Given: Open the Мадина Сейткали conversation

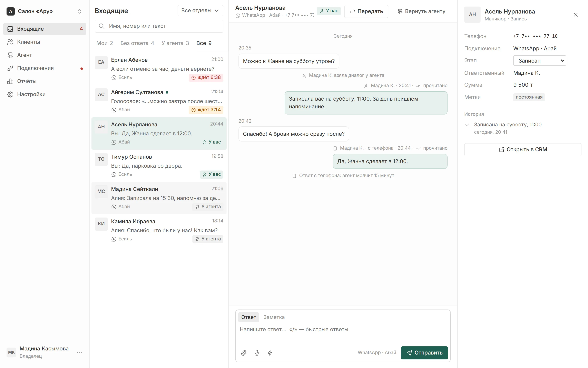Looking at the screenshot, I should pyautogui.click(x=159, y=198).
